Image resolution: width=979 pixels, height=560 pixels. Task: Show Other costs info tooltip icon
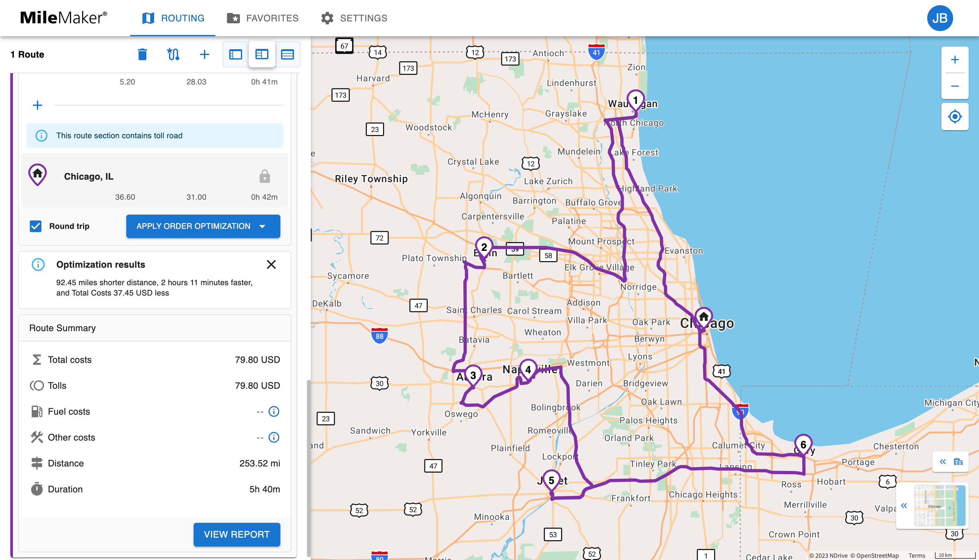(274, 437)
